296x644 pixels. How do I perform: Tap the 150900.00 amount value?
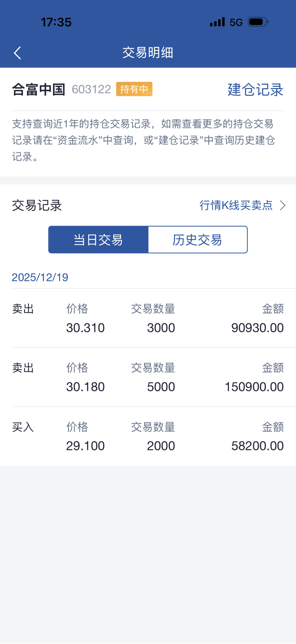(254, 387)
